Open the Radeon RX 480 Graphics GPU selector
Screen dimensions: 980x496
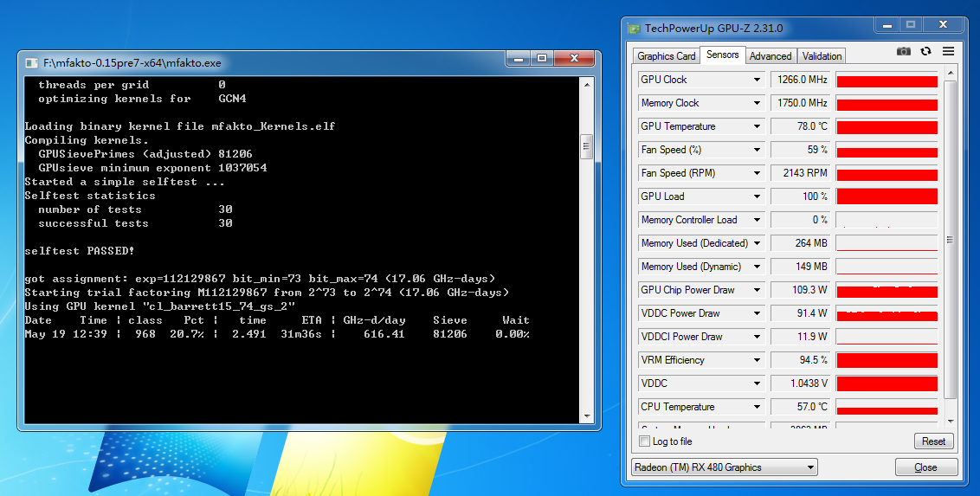click(x=725, y=467)
